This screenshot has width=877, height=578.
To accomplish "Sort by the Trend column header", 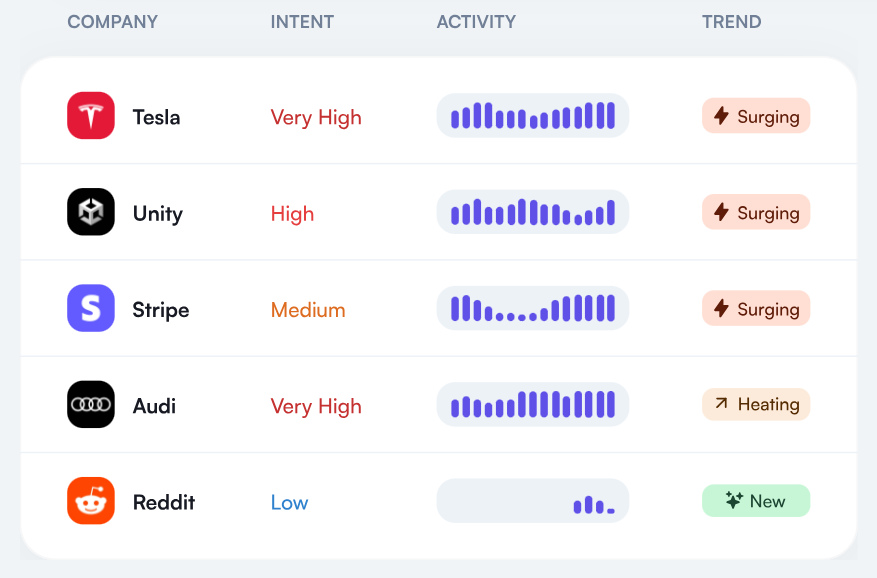I will tap(732, 22).
